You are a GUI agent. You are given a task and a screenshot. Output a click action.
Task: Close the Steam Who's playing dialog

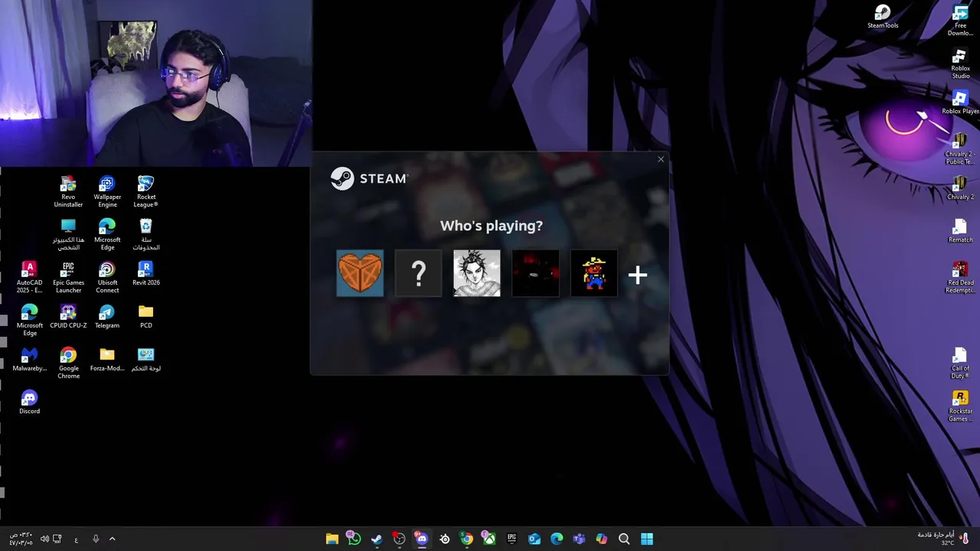click(661, 159)
